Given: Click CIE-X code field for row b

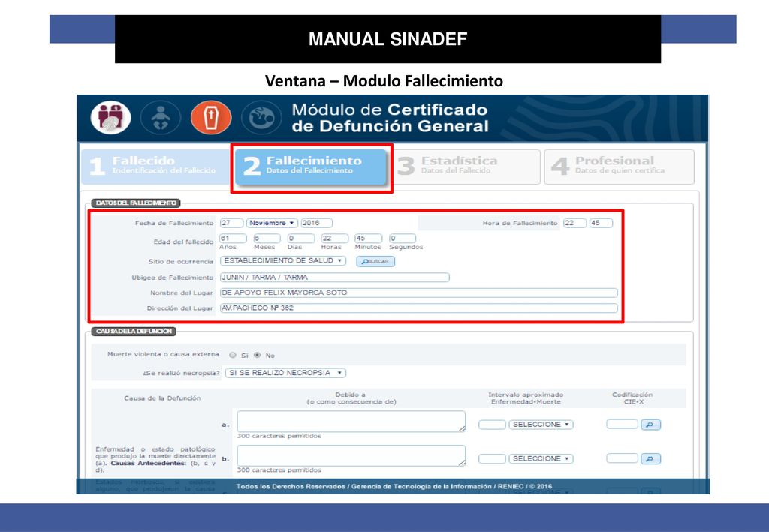Looking at the screenshot, I should coord(622,458).
